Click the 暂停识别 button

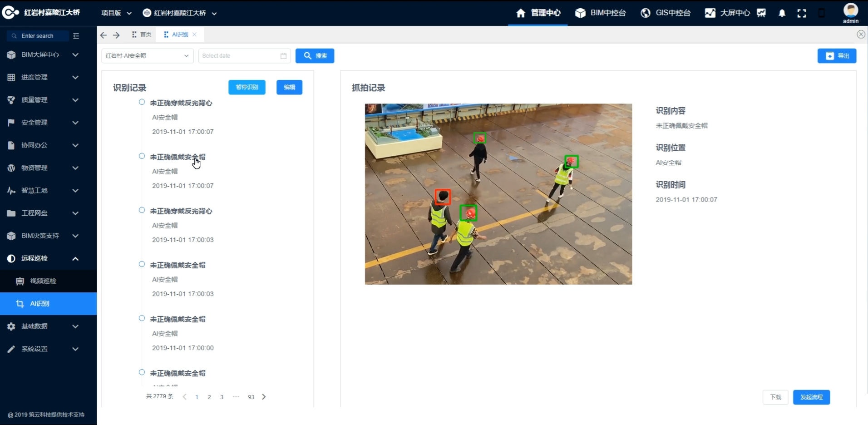[x=247, y=87]
